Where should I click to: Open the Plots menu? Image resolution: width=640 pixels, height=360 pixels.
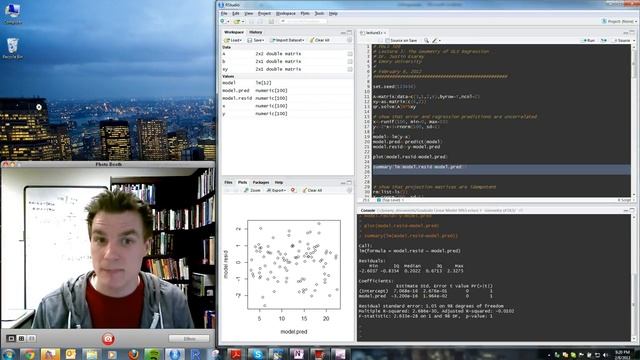305,13
